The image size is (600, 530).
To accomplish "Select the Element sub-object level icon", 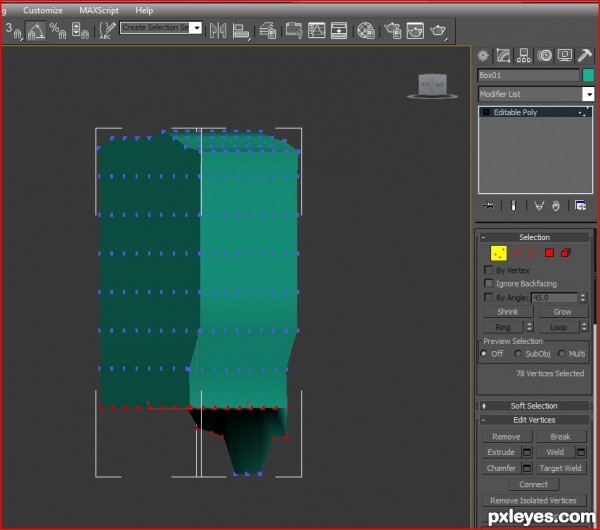I will [566, 253].
